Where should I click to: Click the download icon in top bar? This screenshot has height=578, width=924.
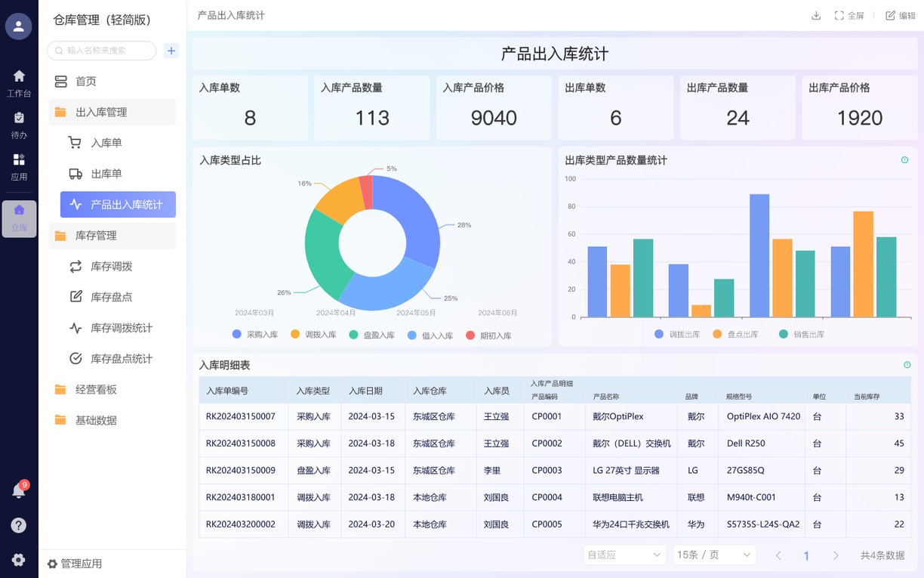[816, 16]
